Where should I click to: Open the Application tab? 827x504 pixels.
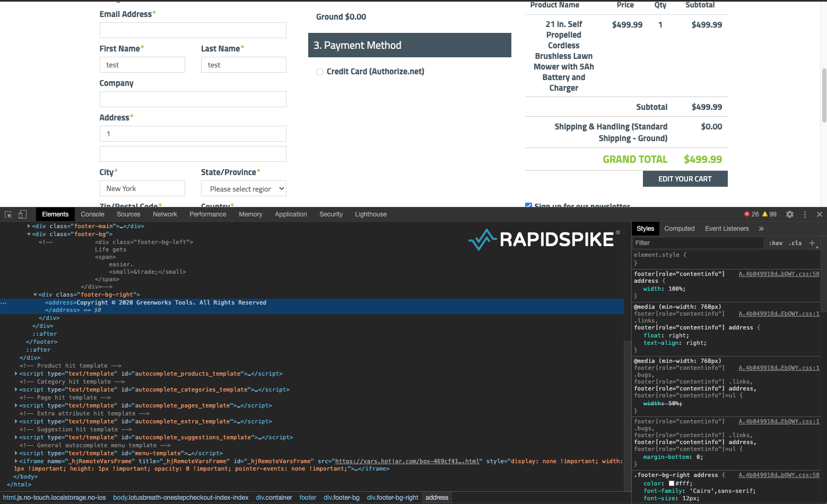pos(291,214)
